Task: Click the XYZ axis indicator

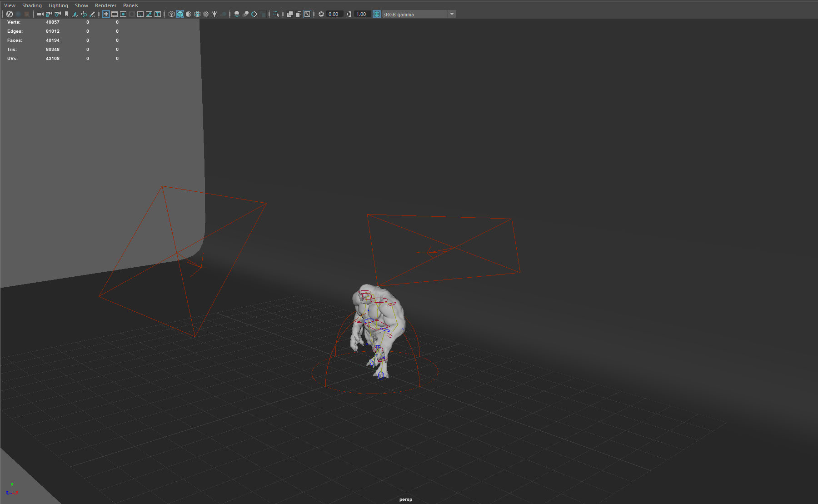Action: pos(12,489)
